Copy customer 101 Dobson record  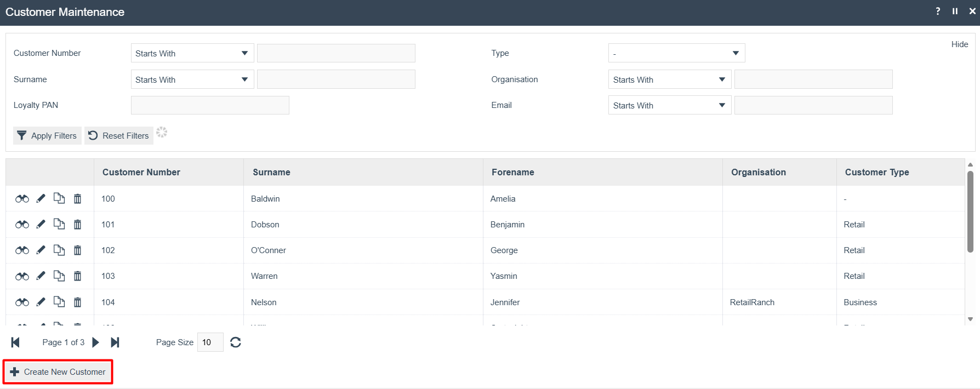pos(59,224)
